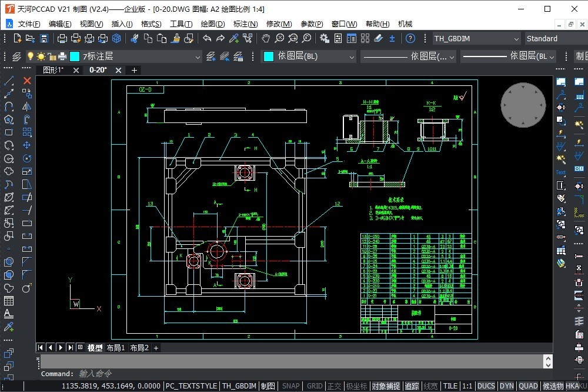The width and height of the screenshot is (588, 392).
Task: Click the 对象捕捉 status button
Action: (386, 386)
